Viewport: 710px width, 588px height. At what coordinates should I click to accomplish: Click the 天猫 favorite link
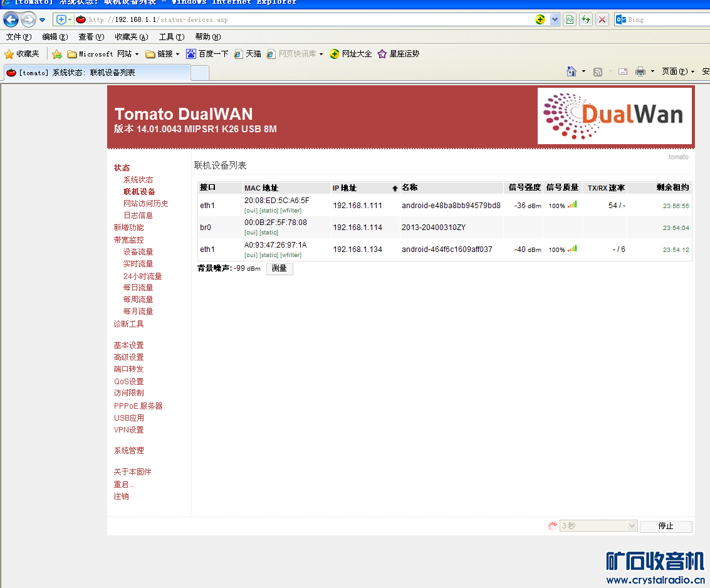(x=248, y=54)
